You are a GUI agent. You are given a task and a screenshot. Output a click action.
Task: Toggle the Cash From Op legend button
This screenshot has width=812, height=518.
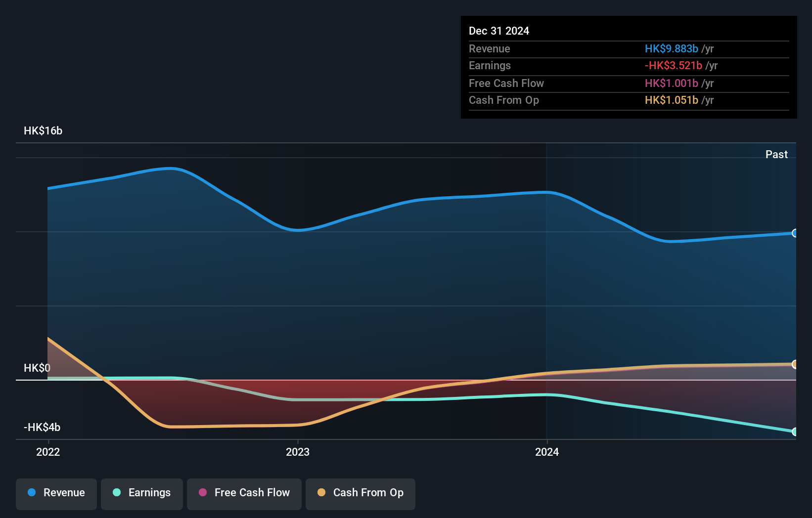361,494
